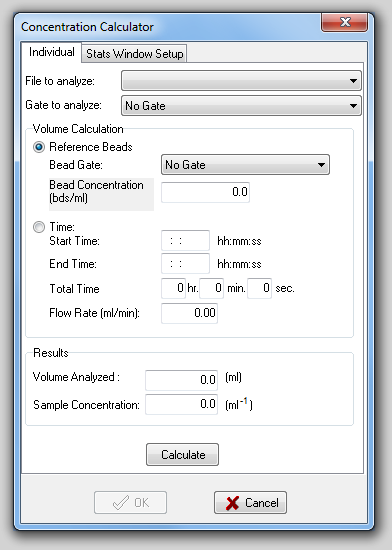Open the File to analyze dropdown
The image size is (392, 550).
point(241,81)
